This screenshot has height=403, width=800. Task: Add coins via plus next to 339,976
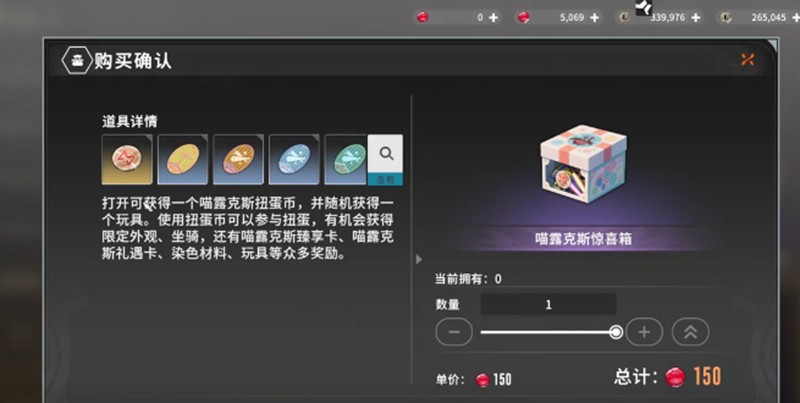click(x=696, y=17)
